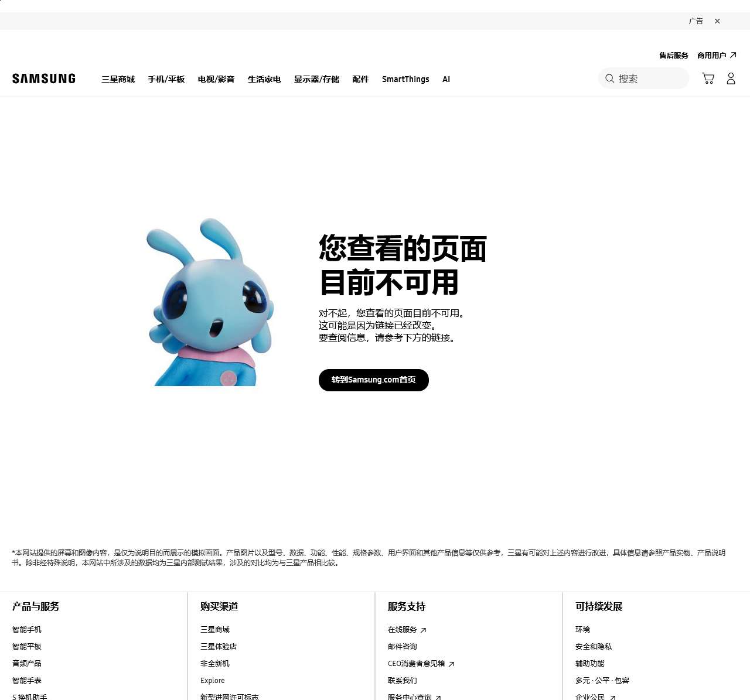
Task: Open Explore footer link
Action: click(x=213, y=681)
